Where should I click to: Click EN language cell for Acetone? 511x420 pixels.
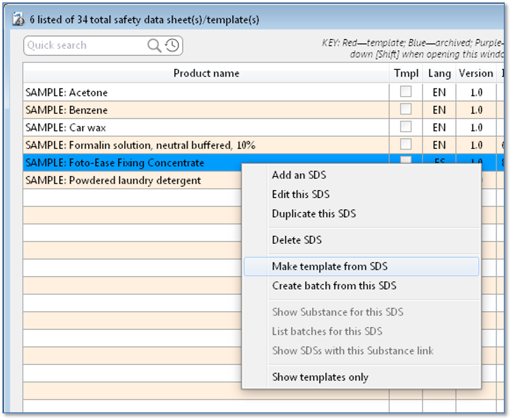coord(439,92)
